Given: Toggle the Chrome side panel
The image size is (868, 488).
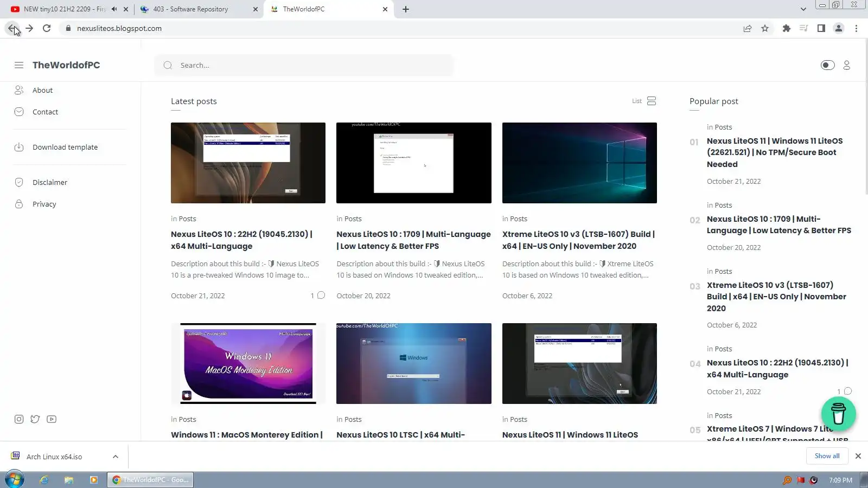Looking at the screenshot, I should (x=821, y=28).
